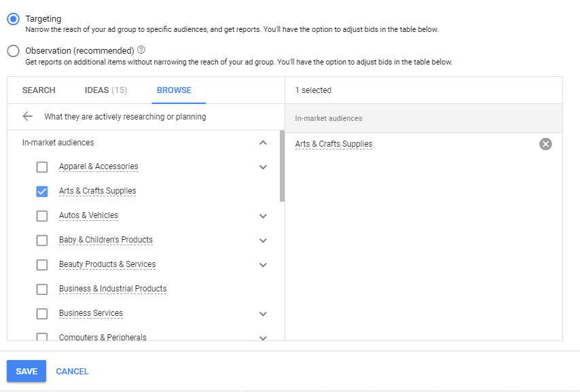580x392 pixels.
Task: Select Business & Industrial Products checkbox
Action: click(x=42, y=289)
